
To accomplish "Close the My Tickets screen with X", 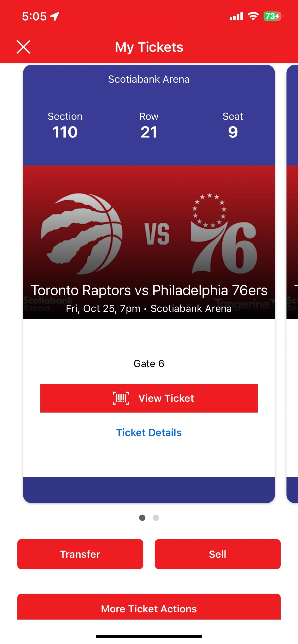I will [23, 47].
